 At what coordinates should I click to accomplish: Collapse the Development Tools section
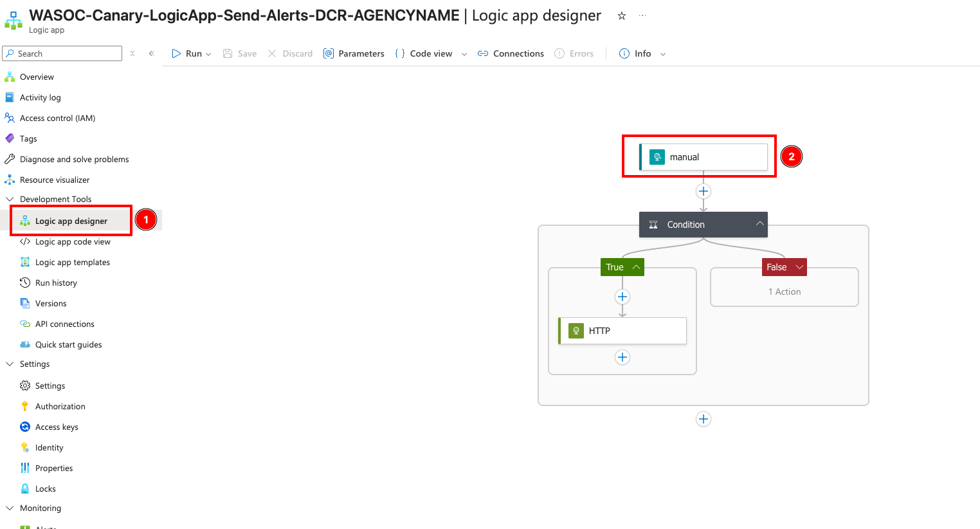[x=10, y=199]
